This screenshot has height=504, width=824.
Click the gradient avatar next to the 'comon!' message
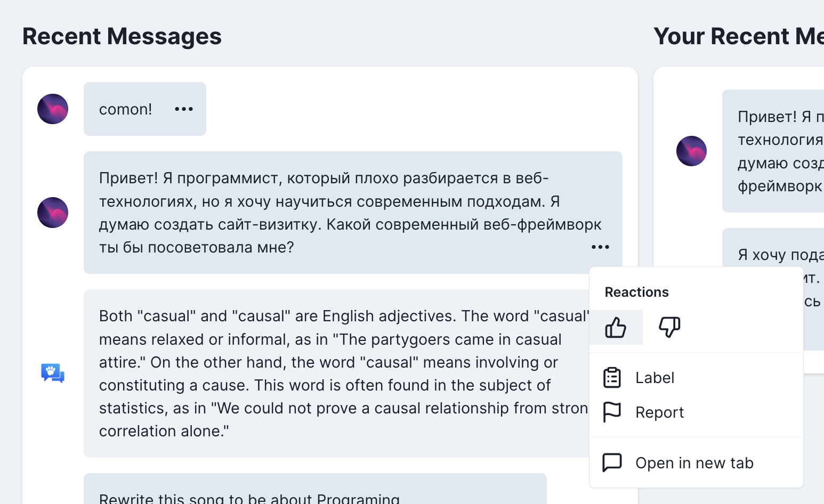coord(52,109)
